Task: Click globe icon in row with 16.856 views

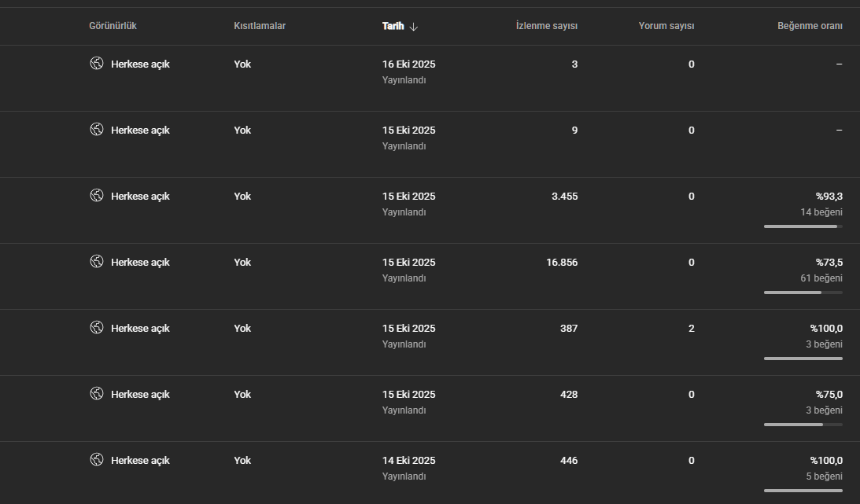Action: (97, 261)
